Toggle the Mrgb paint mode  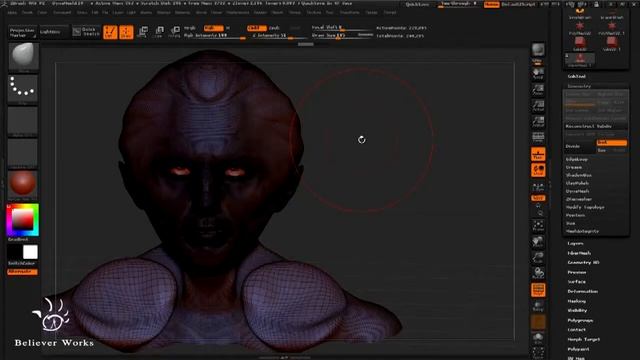190,28
